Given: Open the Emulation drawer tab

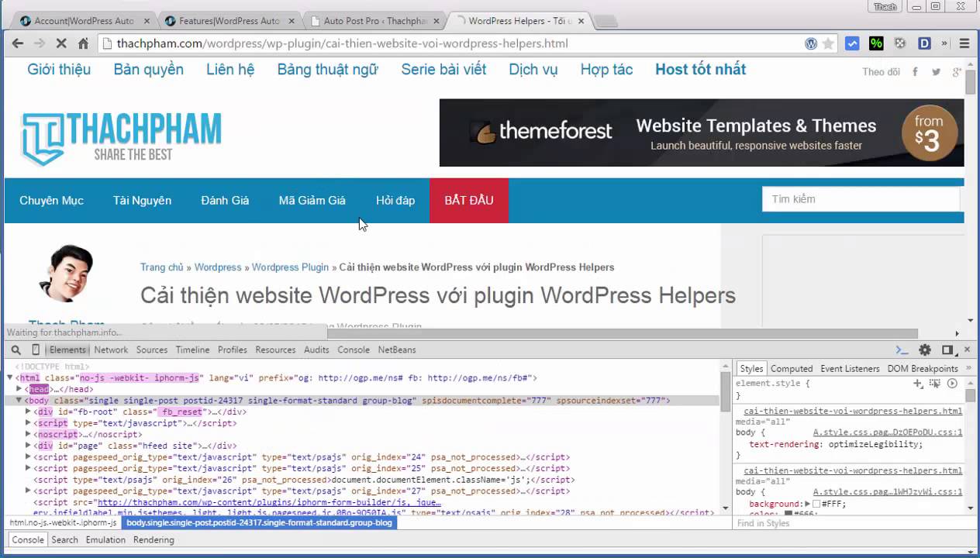Looking at the screenshot, I should pos(105,540).
